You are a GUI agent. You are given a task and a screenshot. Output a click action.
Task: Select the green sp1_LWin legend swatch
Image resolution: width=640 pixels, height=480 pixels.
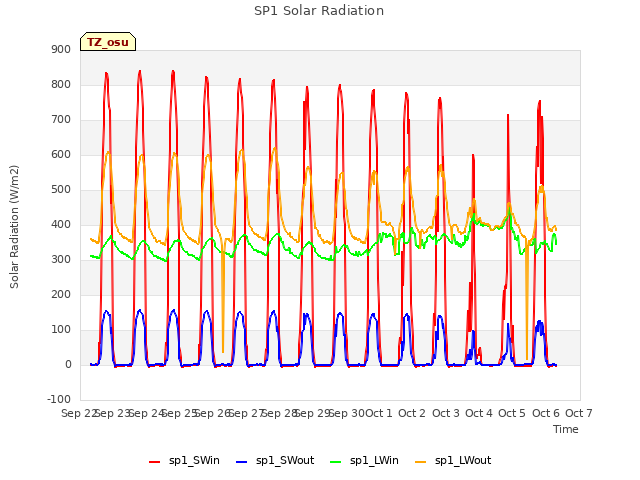click(x=336, y=462)
